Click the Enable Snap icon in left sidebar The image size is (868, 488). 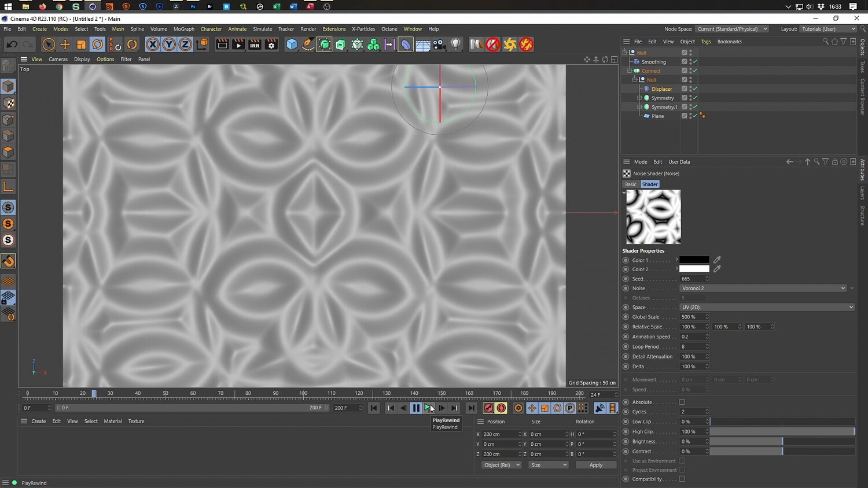(8, 261)
